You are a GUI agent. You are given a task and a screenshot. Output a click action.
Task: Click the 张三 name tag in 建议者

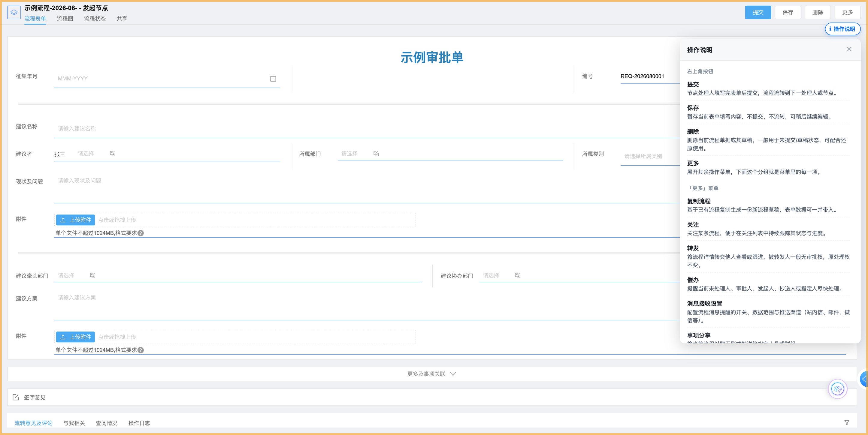(60, 154)
